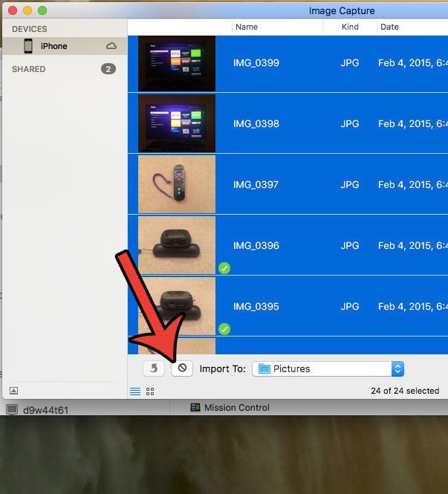
Task: Click the iPhone device icon
Action: [x=28, y=46]
